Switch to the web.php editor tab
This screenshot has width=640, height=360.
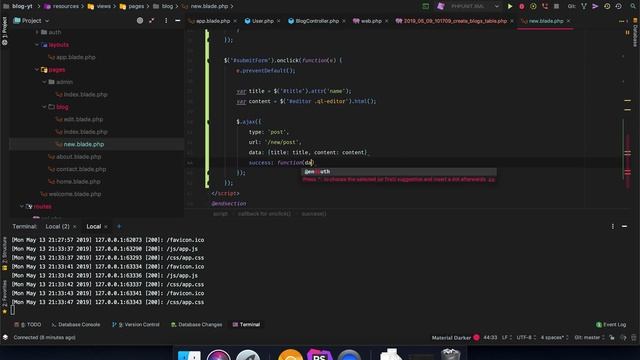click(371, 21)
